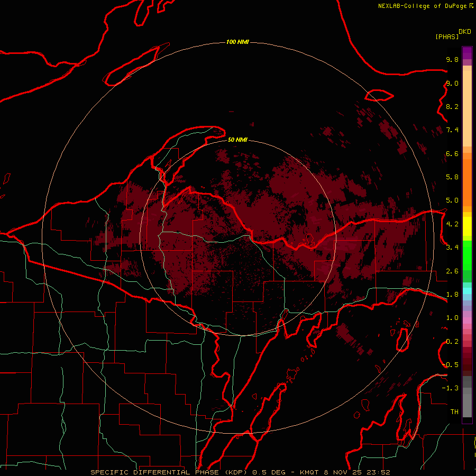Click the -0.5 value on the color scale
Viewport: 476px width, 476px height.
tap(450, 365)
